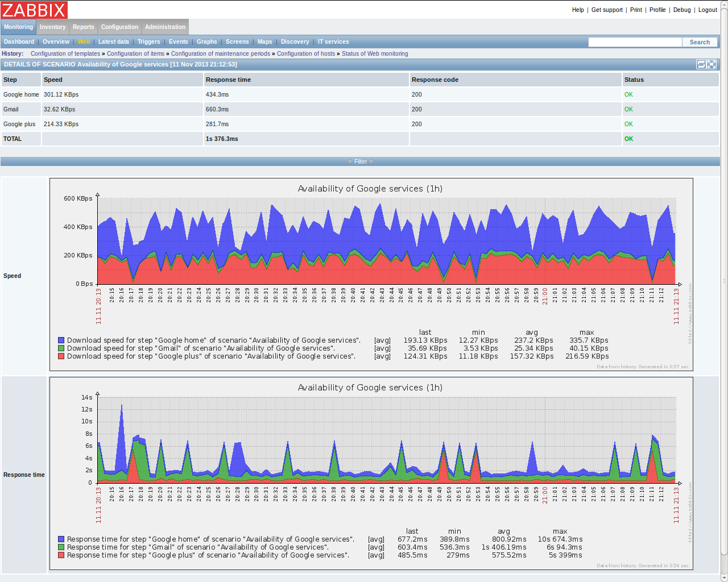
Task: Click the vertical page scrollbar
Action: click(x=724, y=284)
